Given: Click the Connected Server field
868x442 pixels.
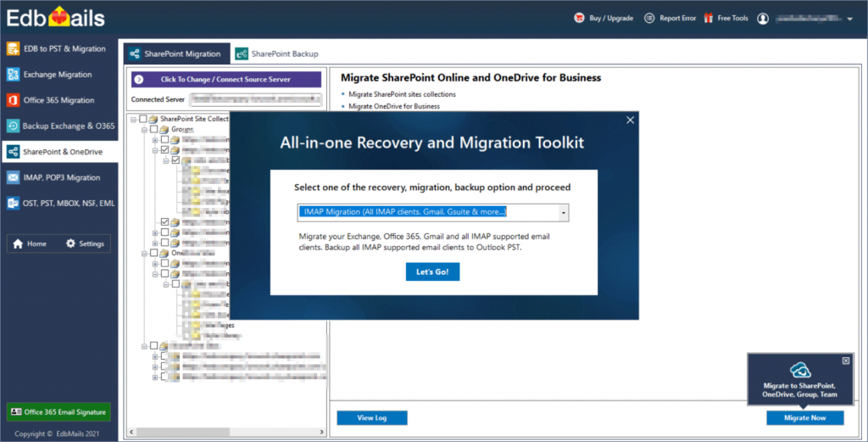Looking at the screenshot, I should [256, 100].
